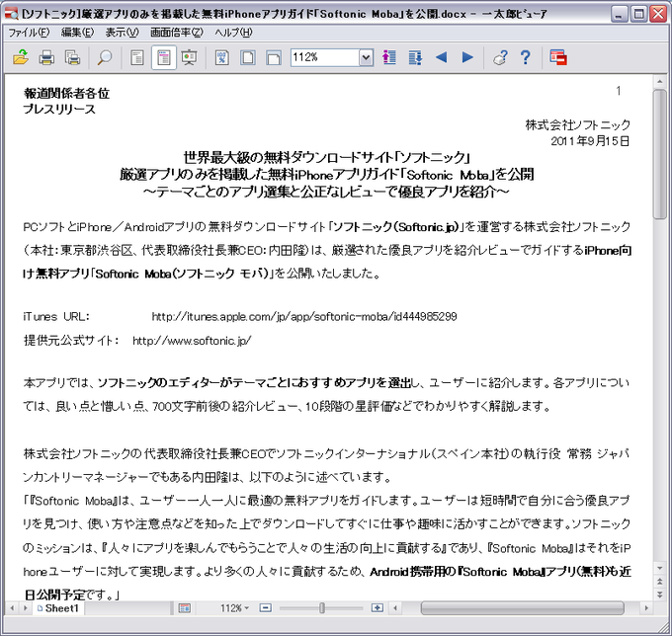The image size is (672, 636).
Task: Click the previous page double-up arrow
Action: [659, 581]
